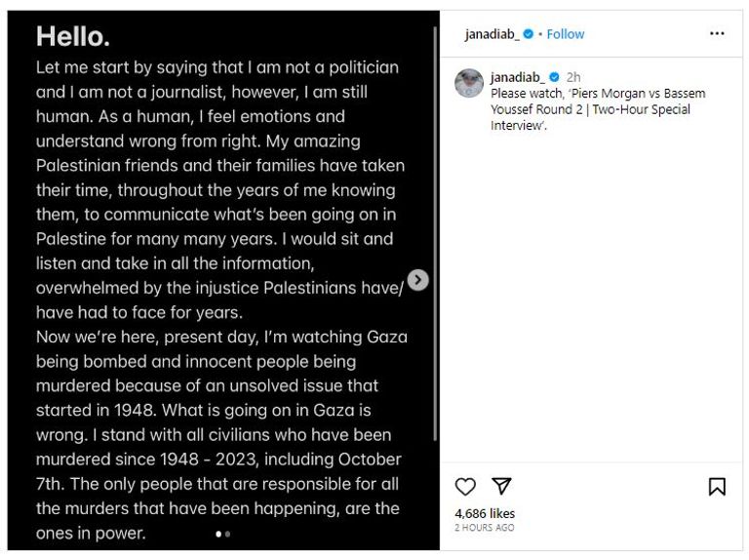Click the Piers Morgan vs Bassem Youssef caption text
The width and height of the screenshot is (749, 560).
tap(597, 109)
